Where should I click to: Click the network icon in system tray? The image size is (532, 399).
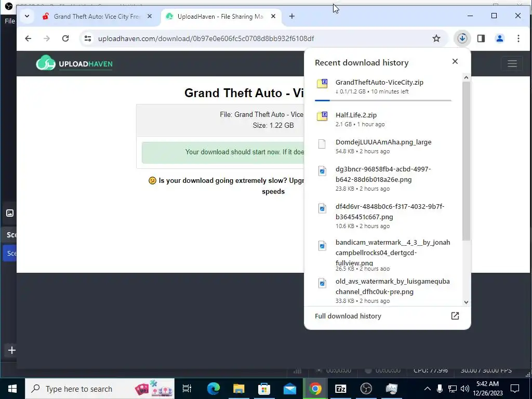tap(453, 389)
